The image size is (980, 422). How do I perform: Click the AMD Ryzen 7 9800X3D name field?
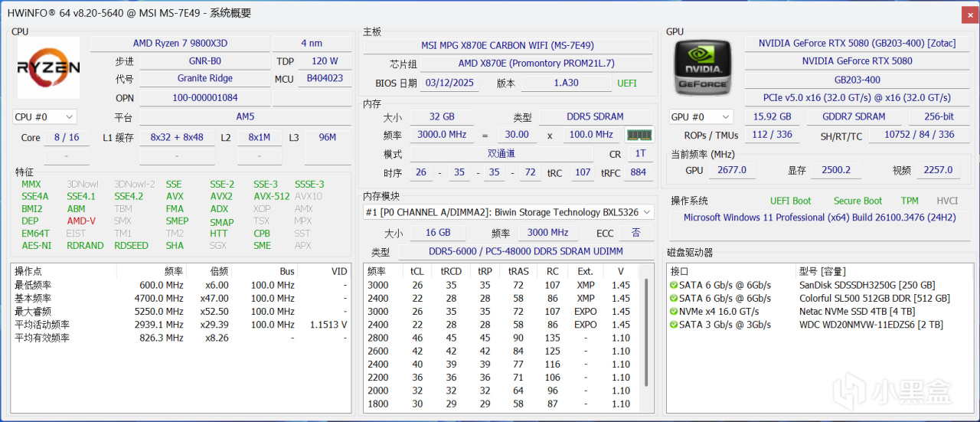click(179, 44)
